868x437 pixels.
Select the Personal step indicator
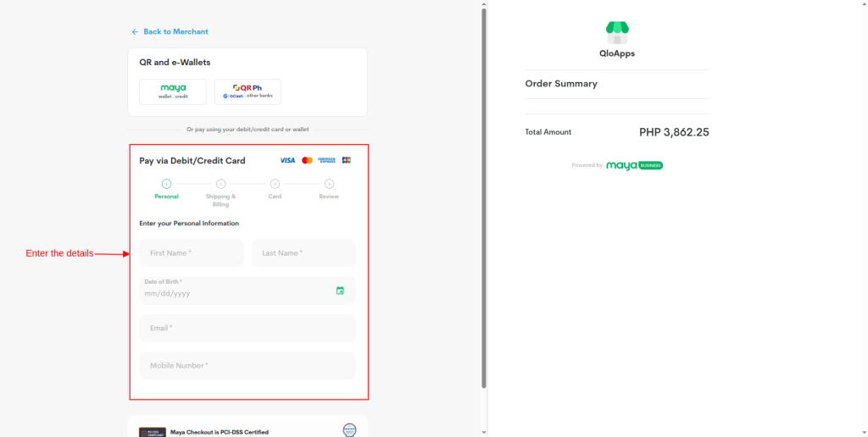[x=166, y=184]
